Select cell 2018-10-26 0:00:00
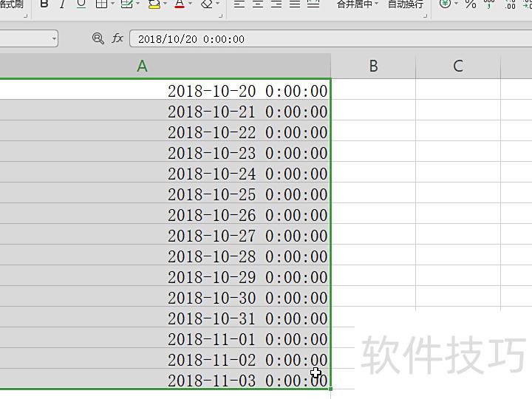This screenshot has width=532, height=399. [166, 214]
